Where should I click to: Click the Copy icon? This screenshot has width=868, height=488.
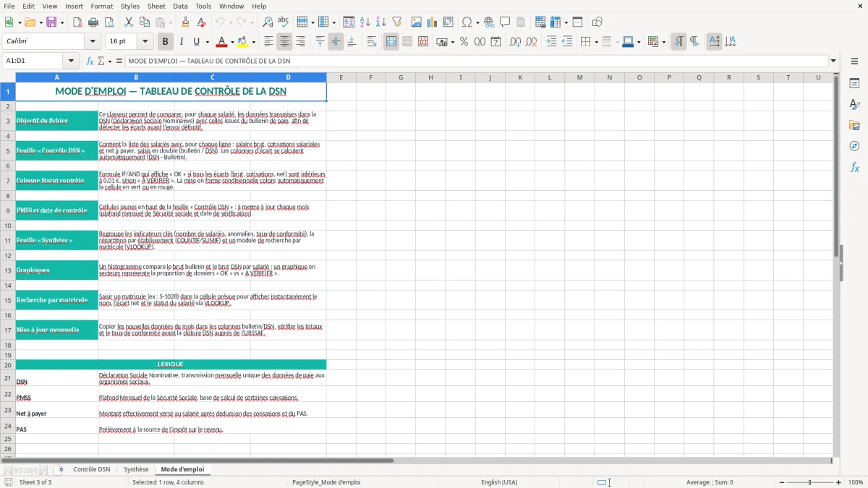click(145, 22)
